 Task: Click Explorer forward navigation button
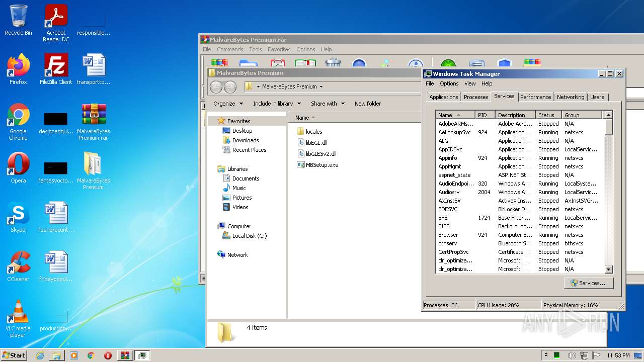point(230,86)
